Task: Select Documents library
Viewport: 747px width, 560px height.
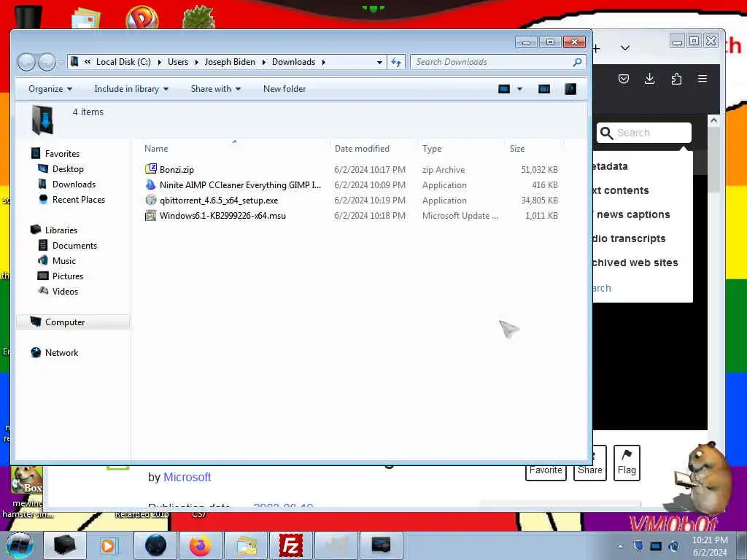Action: 74,246
